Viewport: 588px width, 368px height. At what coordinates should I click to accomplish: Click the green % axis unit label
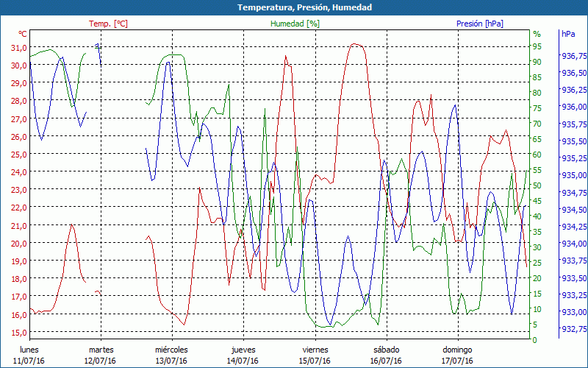click(537, 34)
